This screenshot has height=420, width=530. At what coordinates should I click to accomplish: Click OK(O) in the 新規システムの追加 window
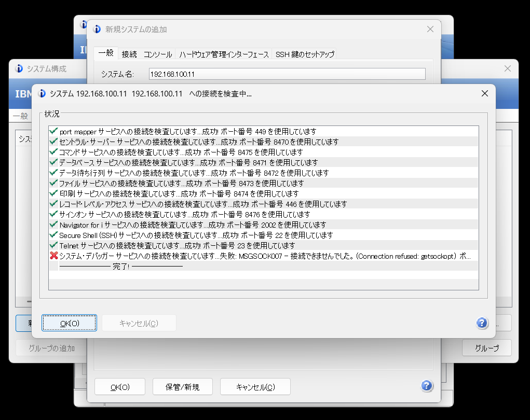[120, 387]
